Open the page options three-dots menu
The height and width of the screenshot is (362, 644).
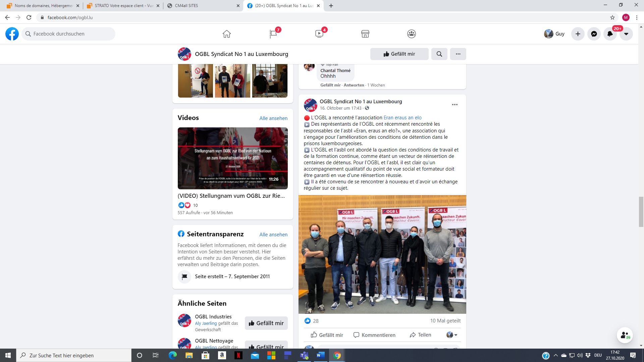tap(458, 54)
